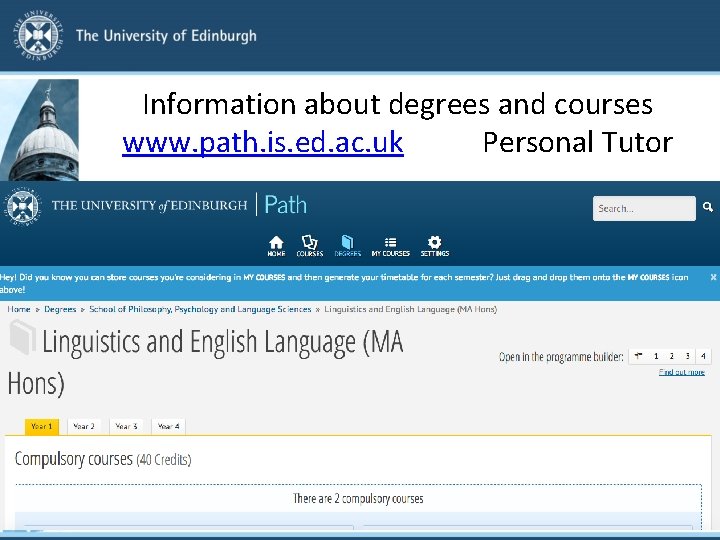Go to Degrees in the breadcrumb
Viewport: 720px width, 540px height.
click(x=60, y=309)
